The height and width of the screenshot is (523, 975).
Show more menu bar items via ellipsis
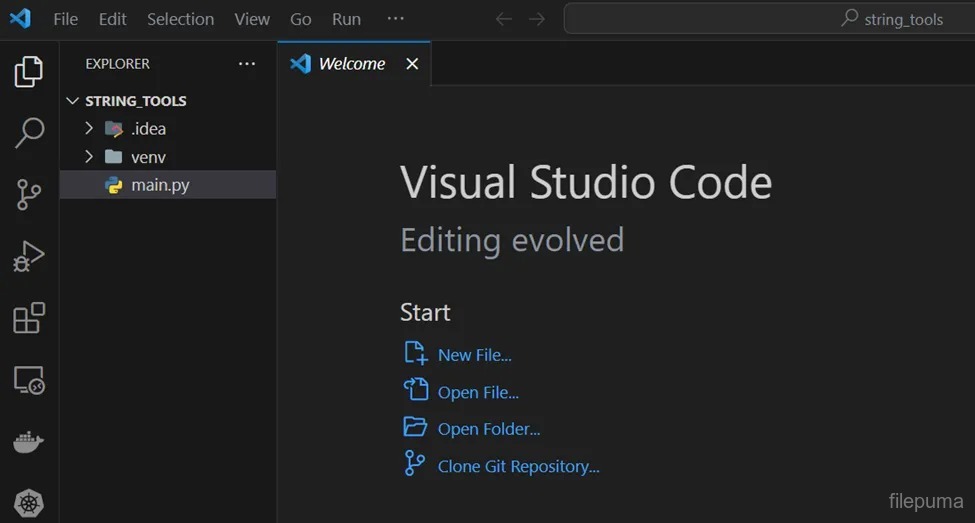pos(395,19)
